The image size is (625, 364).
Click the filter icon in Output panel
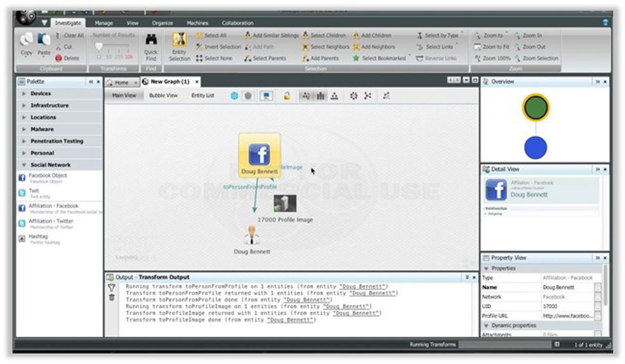[x=112, y=287]
